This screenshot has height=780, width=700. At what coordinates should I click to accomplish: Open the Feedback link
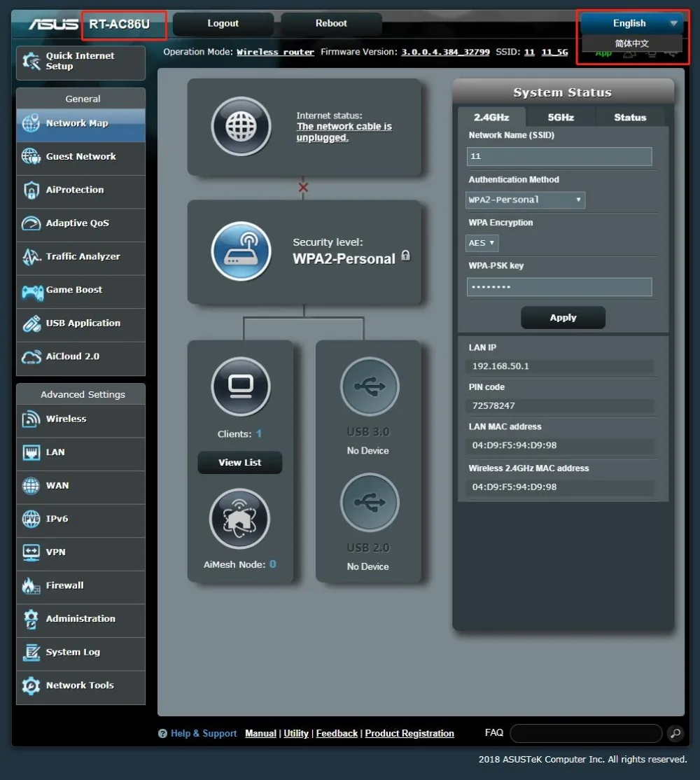(x=337, y=733)
